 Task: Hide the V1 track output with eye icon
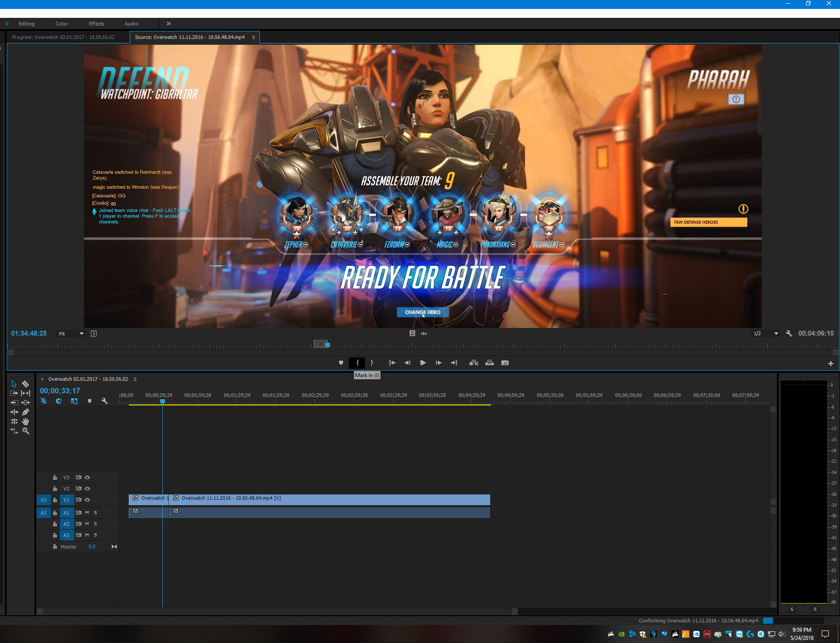(x=88, y=500)
